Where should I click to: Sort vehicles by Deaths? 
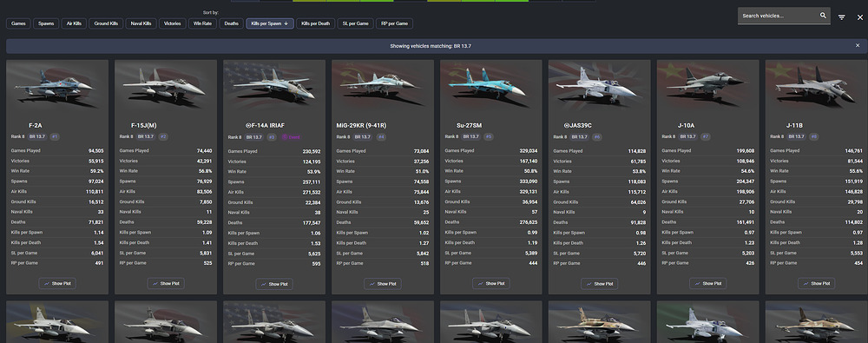232,23
